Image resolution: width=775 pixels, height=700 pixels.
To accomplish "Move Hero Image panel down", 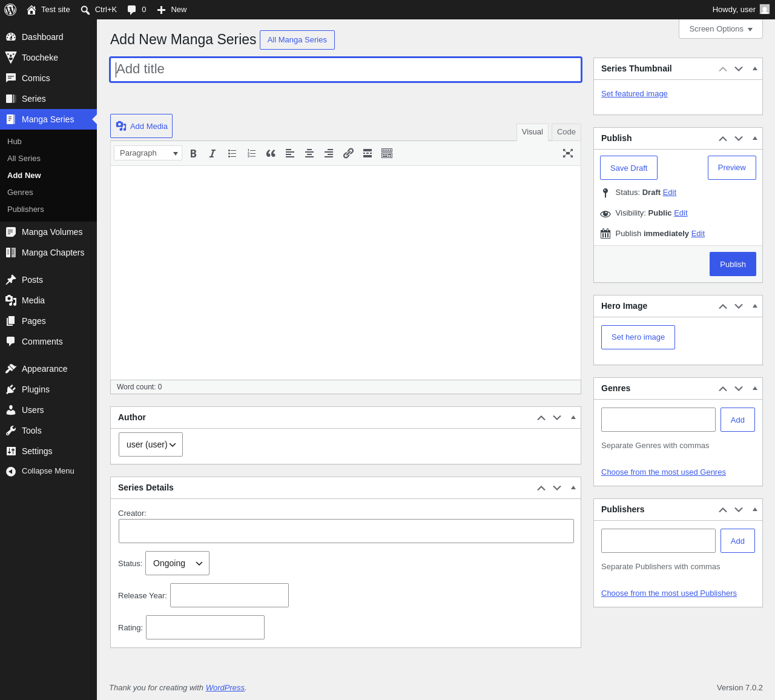I will point(739,306).
